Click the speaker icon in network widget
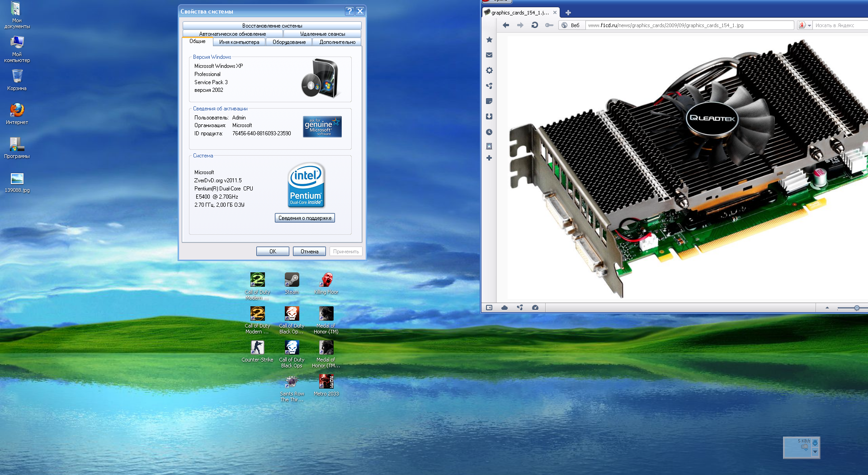The image size is (868, 475). coord(805,447)
